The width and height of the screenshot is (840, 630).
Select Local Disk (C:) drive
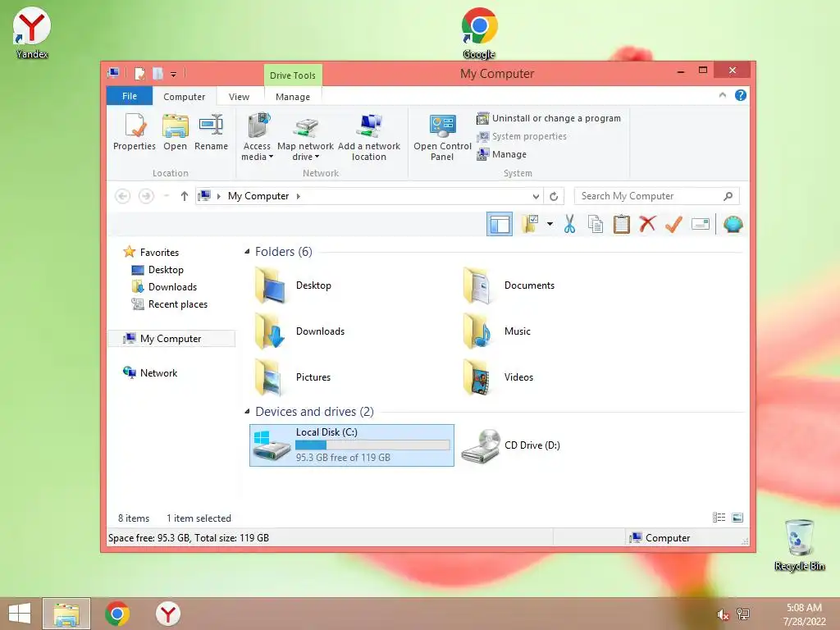[352, 445]
